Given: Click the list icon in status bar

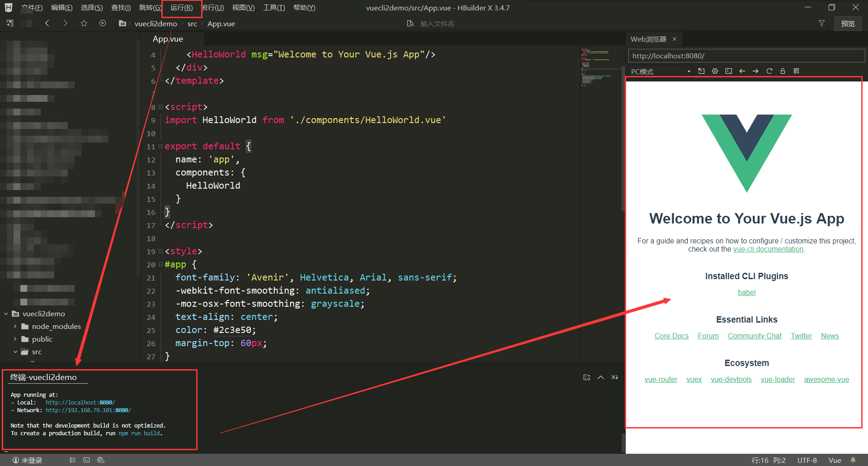Looking at the screenshot, I should click(x=72, y=460).
